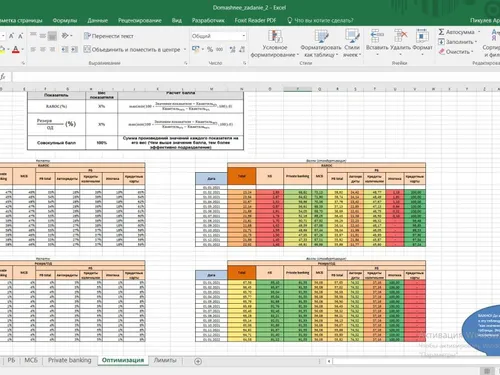The width and height of the screenshot is (500, 375).
Task: Click Объединить и поместить в центре
Action: (x=132, y=50)
